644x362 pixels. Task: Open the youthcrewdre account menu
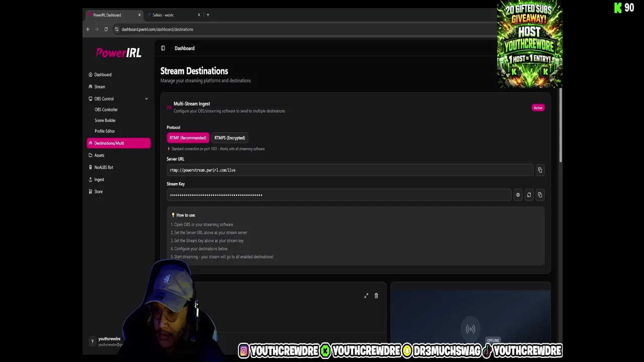point(107,341)
